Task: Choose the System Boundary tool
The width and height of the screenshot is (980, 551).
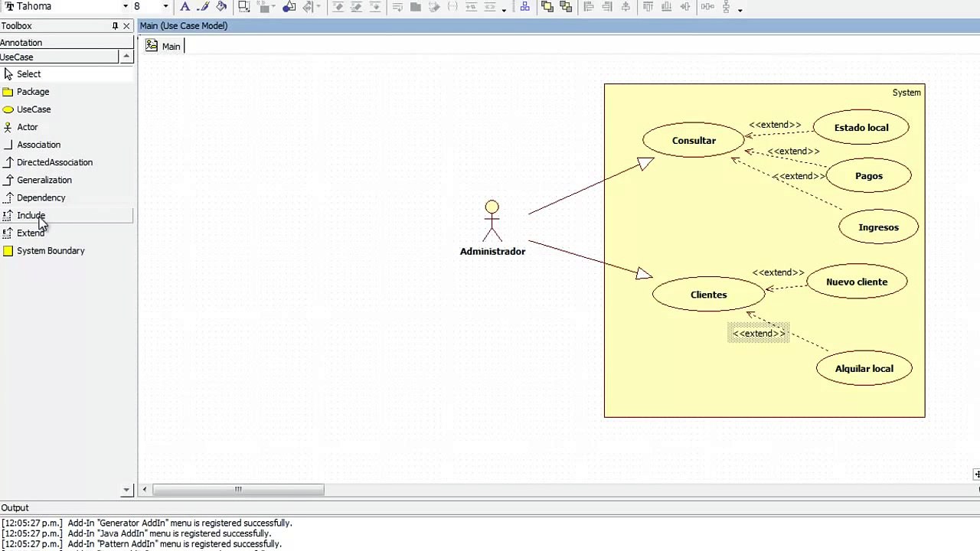Action: pyautogui.click(x=67, y=250)
